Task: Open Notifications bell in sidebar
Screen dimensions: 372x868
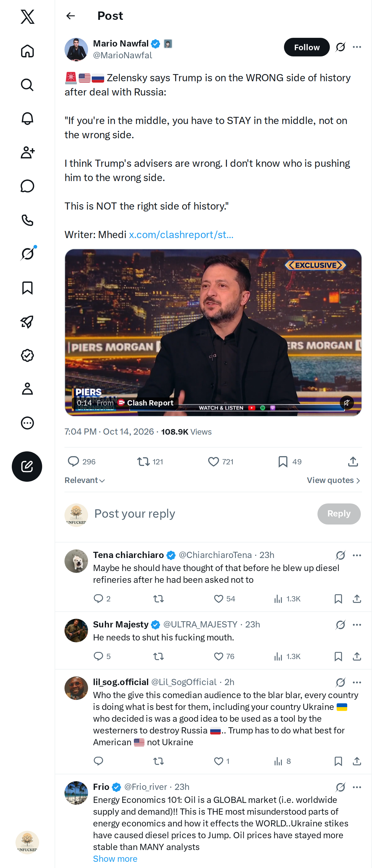Action: coord(27,119)
